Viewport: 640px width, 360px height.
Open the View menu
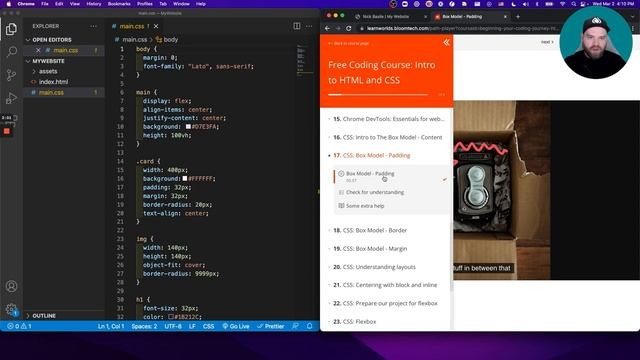point(75,4)
